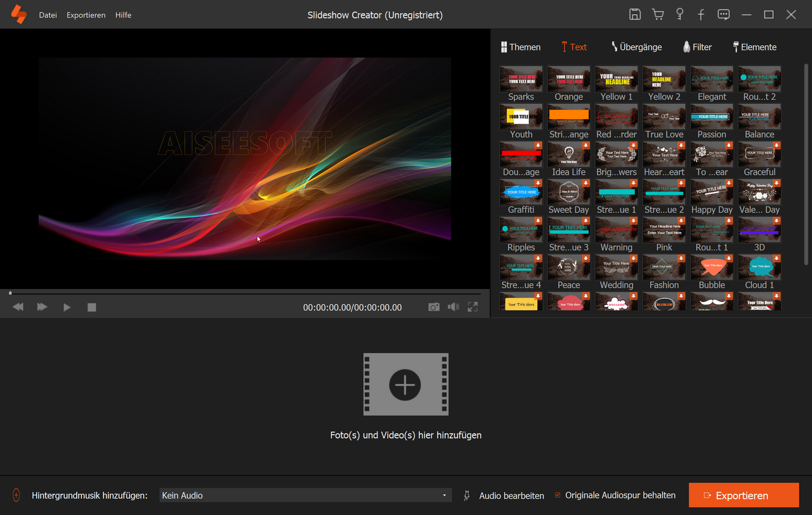Open the Facebook share icon
This screenshot has height=515, width=812.
pyautogui.click(x=701, y=15)
